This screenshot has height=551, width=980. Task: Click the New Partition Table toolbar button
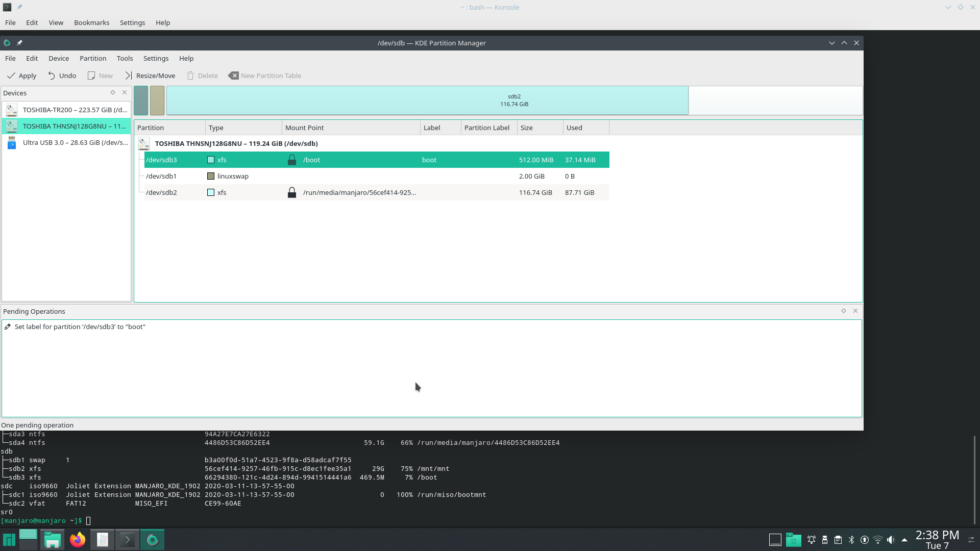265,76
